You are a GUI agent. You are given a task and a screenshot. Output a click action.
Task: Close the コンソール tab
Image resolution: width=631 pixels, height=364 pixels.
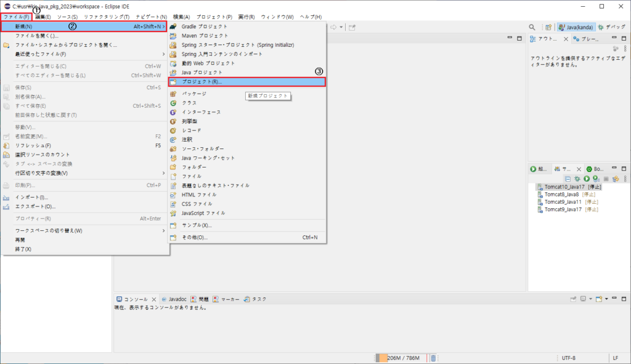coord(153,300)
